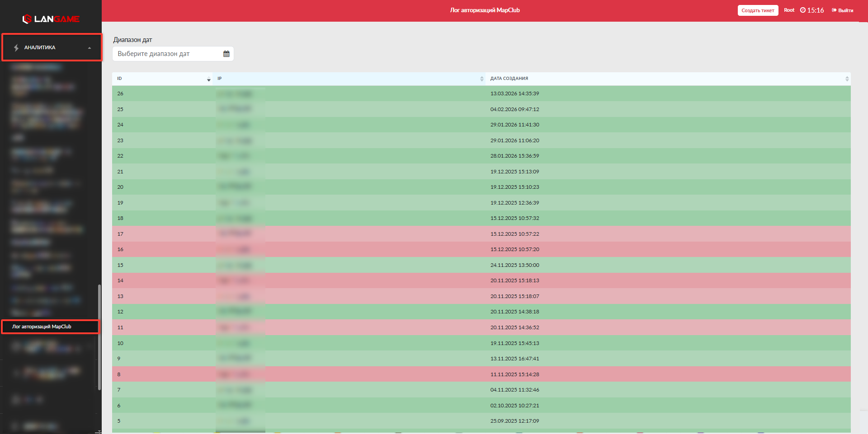The height and width of the screenshot is (434, 868).
Task: Log out with the Выйти link
Action: click(x=843, y=10)
